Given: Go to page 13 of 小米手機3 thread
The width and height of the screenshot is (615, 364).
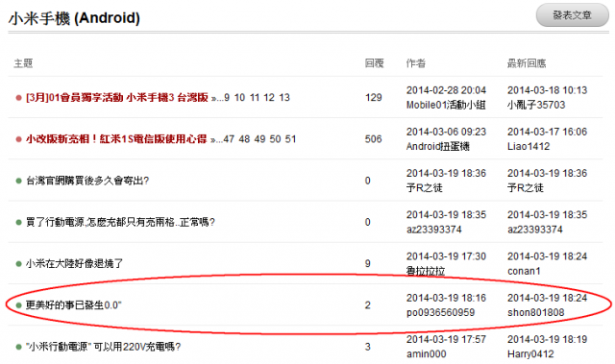Looking at the screenshot, I should [x=284, y=98].
